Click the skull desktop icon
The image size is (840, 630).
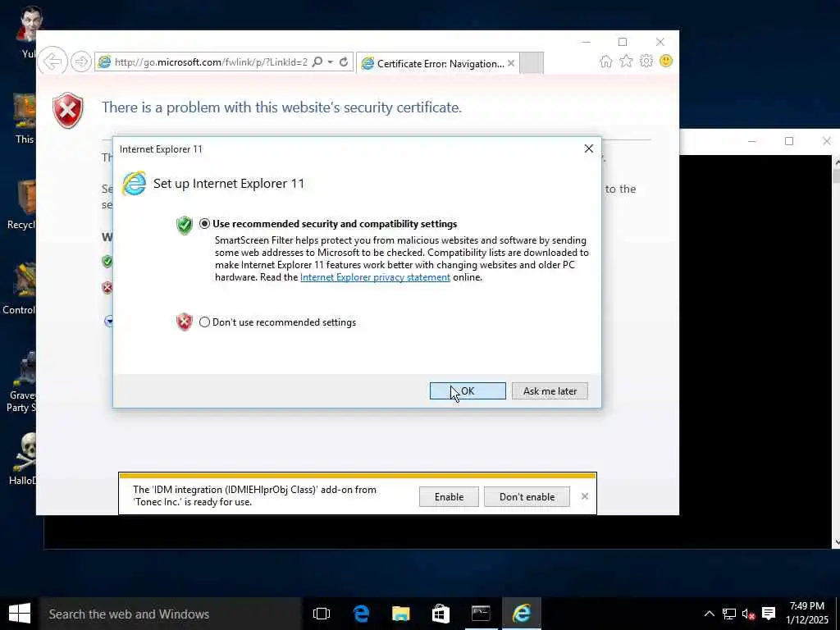[x=24, y=459]
